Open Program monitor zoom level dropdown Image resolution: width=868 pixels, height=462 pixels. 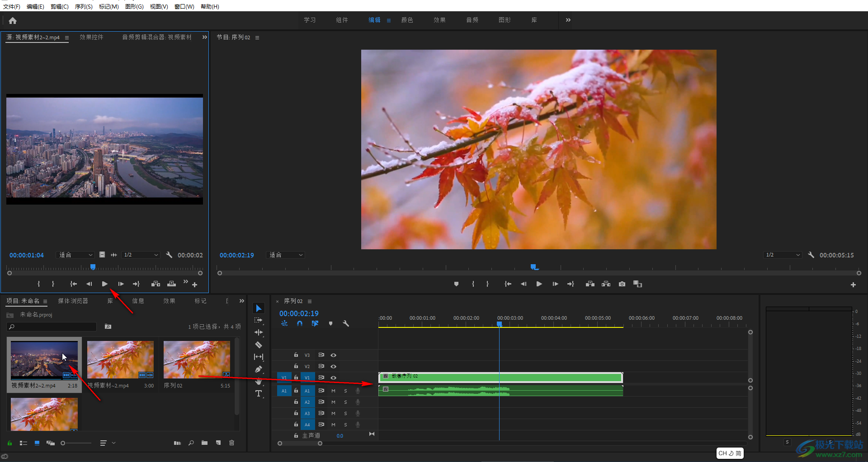click(286, 255)
